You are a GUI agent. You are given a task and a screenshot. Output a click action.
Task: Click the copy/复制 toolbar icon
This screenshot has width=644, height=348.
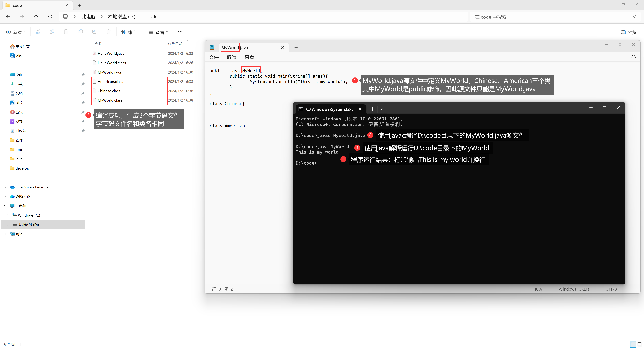coord(51,32)
